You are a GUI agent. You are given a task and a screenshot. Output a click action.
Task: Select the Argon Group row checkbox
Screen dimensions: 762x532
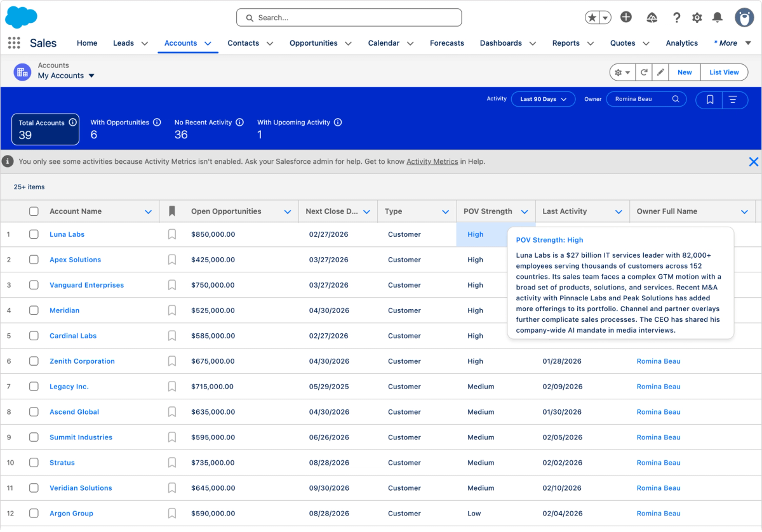point(34,514)
